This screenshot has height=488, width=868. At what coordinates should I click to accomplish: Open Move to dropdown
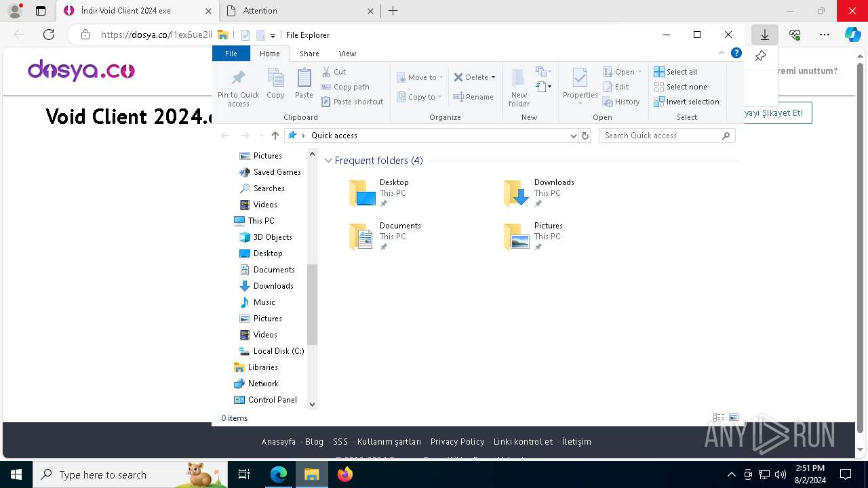click(x=420, y=77)
